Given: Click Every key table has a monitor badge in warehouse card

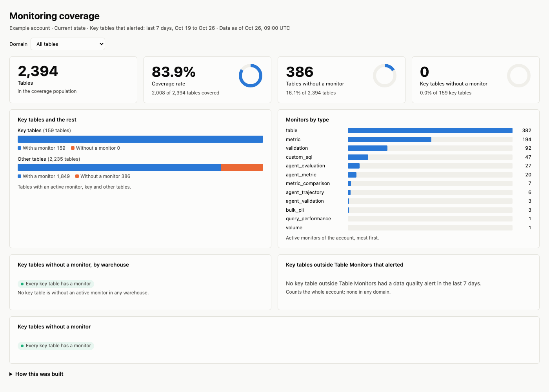Looking at the screenshot, I should click(x=56, y=284).
